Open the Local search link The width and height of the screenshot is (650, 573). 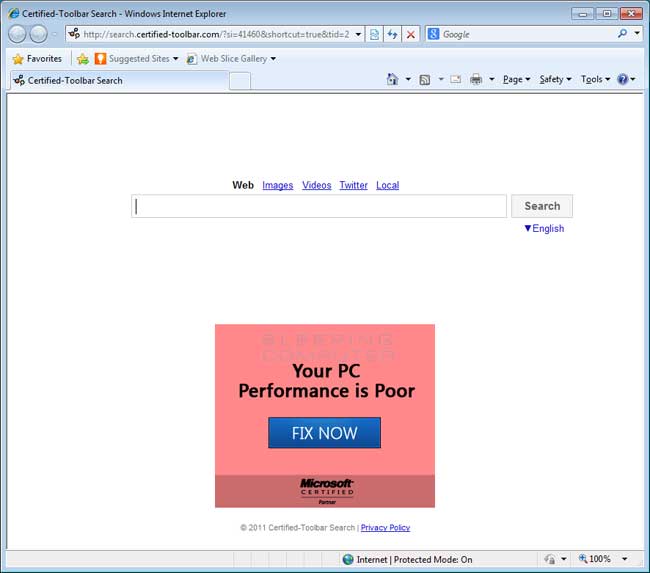(x=388, y=185)
